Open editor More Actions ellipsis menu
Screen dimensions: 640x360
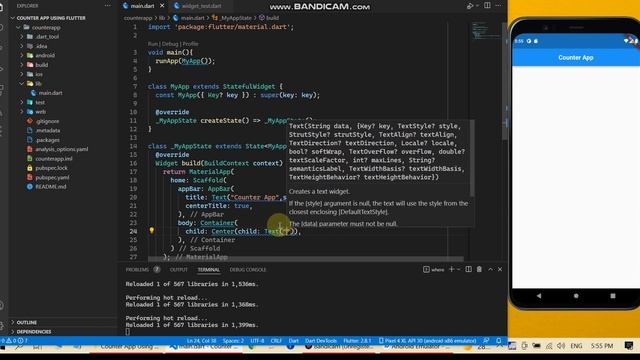point(498,6)
